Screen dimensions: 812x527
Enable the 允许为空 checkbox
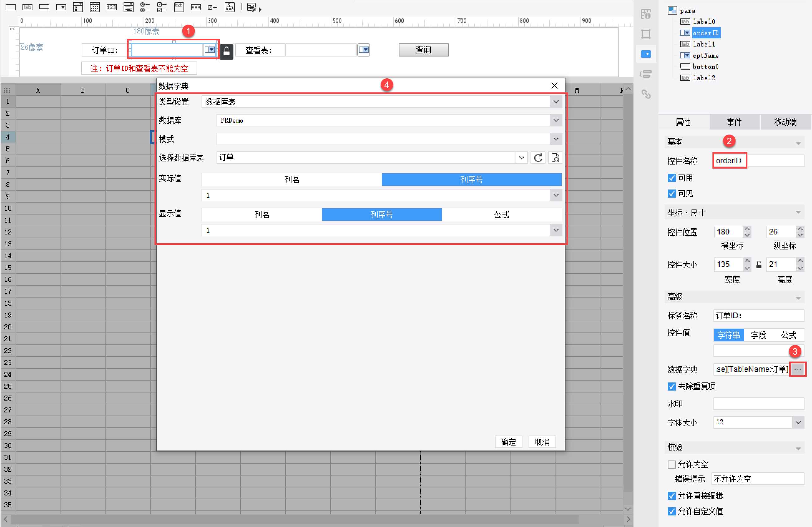pos(672,465)
